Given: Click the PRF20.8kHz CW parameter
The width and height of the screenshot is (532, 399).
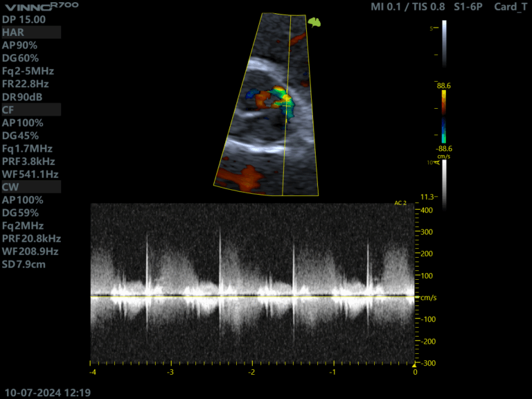Looking at the screenshot, I should (32, 238).
